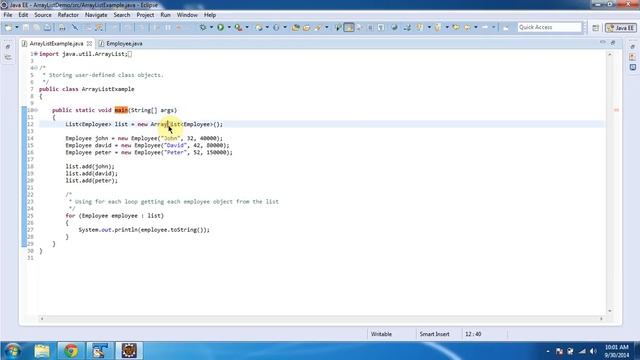Open File Explorer from taskbar

[42, 351]
